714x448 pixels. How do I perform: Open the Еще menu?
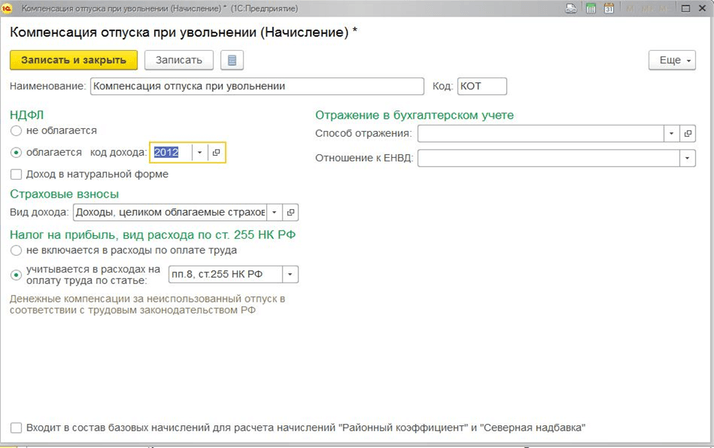(671, 60)
